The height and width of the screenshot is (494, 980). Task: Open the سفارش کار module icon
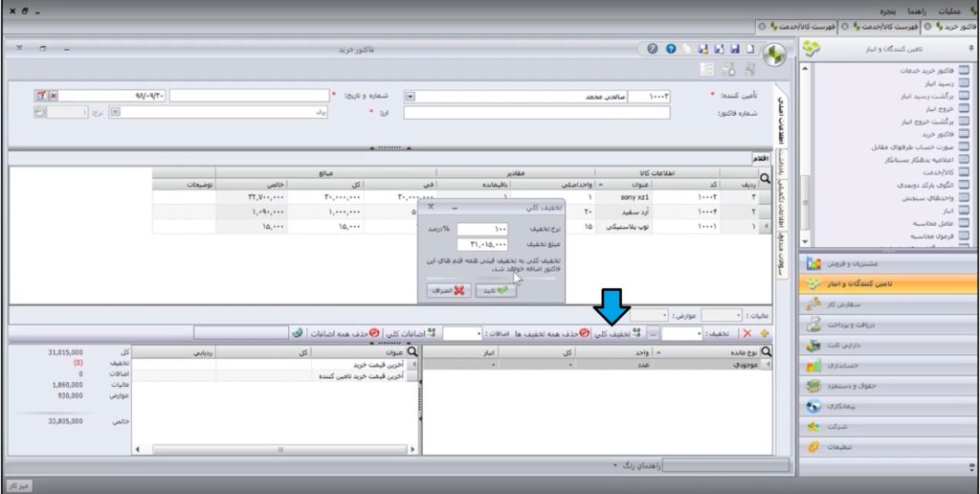[813, 304]
